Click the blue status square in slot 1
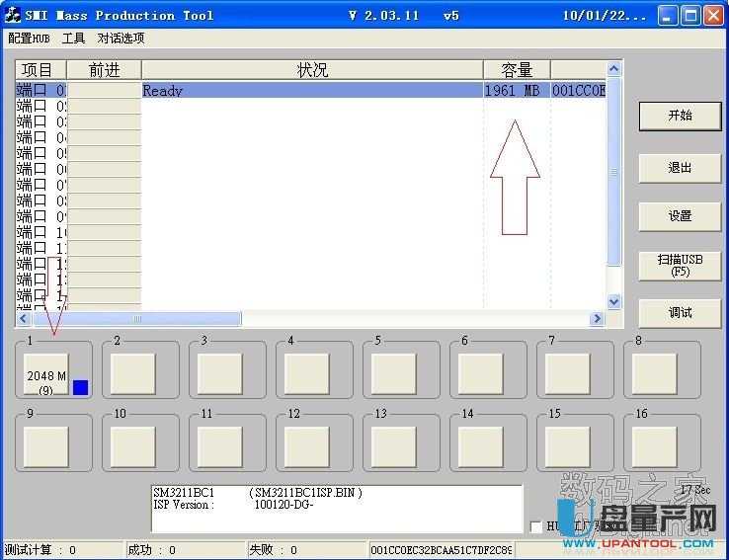The width and height of the screenshot is (729, 560). tap(81, 388)
